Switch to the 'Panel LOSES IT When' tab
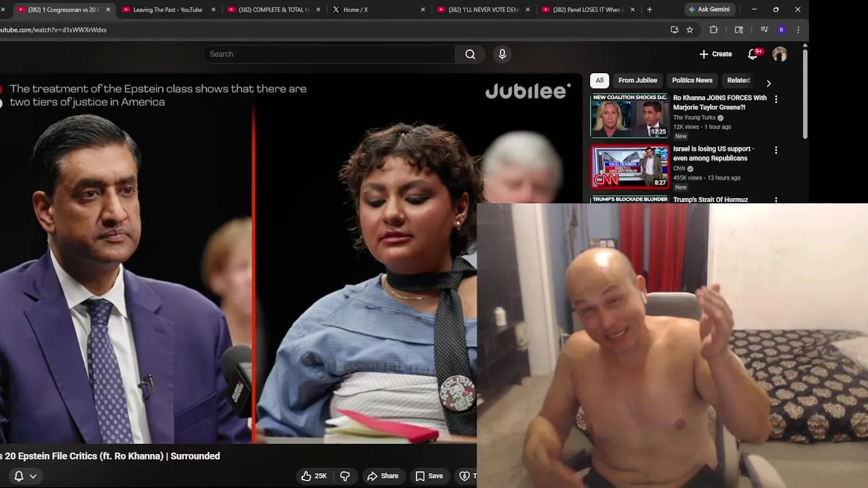 [x=588, y=9]
